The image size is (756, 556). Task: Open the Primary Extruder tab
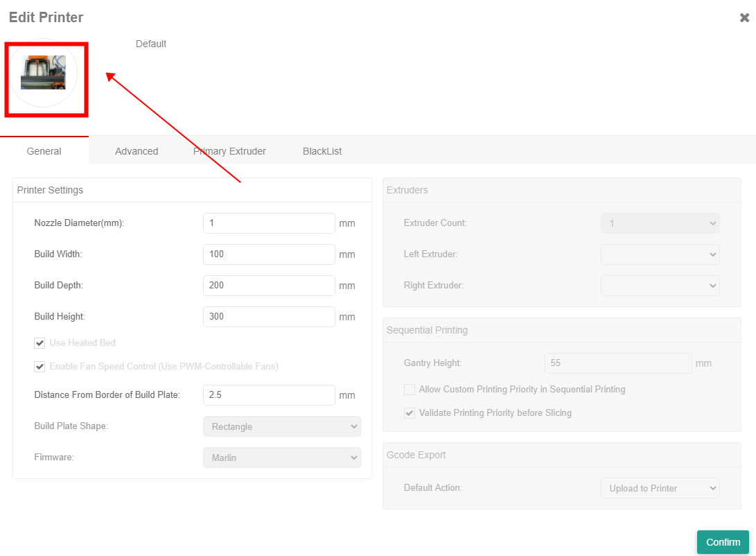tap(229, 151)
